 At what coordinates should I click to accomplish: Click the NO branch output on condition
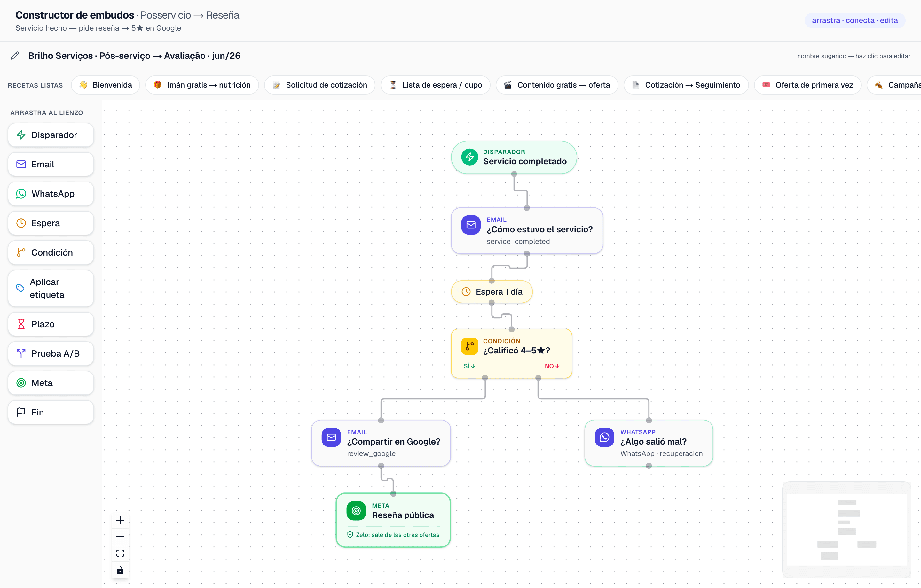[x=538, y=378]
